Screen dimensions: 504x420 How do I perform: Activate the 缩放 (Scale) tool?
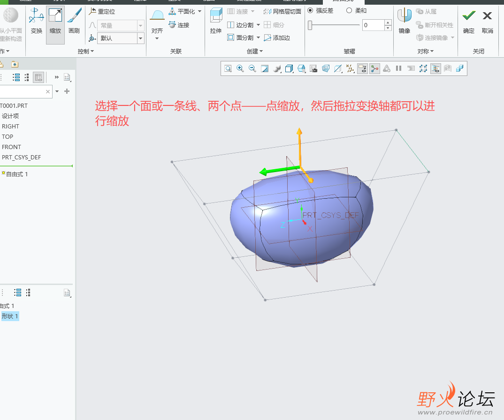point(55,25)
